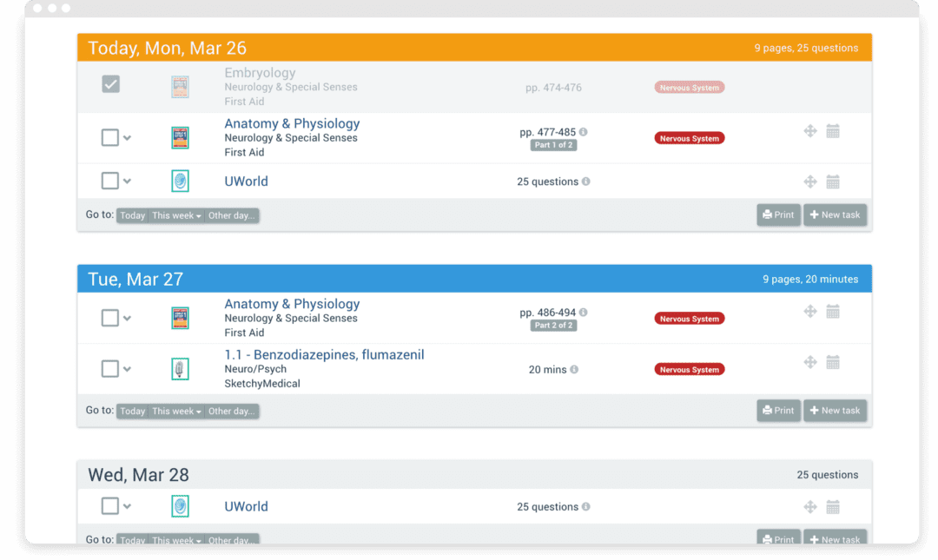Uncheck the completed Embryology task checkbox
This screenshot has height=560, width=938.
point(110,84)
